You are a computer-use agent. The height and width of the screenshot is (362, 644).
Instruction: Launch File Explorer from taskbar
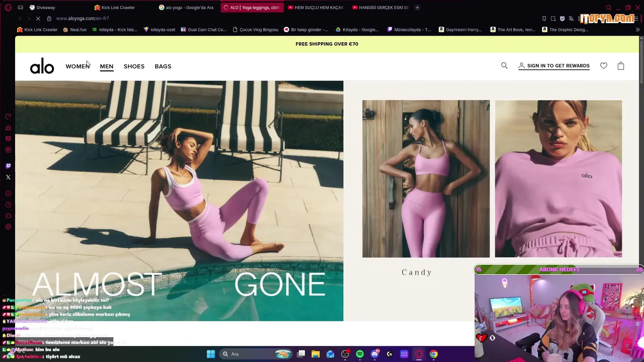point(315,354)
